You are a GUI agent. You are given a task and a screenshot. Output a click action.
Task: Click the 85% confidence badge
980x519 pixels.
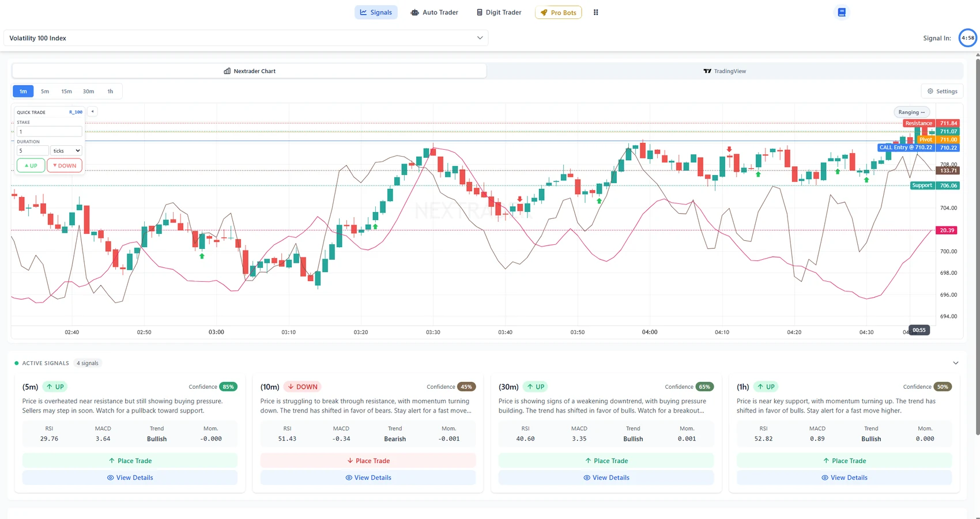228,387
